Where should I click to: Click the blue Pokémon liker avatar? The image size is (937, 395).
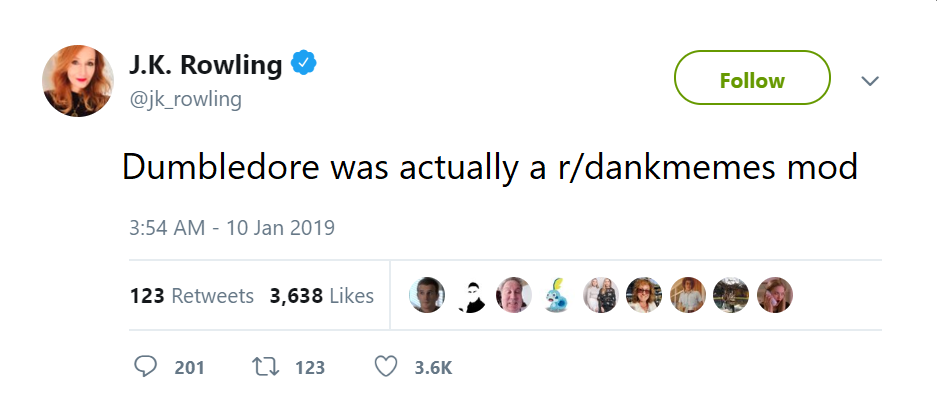click(x=557, y=295)
